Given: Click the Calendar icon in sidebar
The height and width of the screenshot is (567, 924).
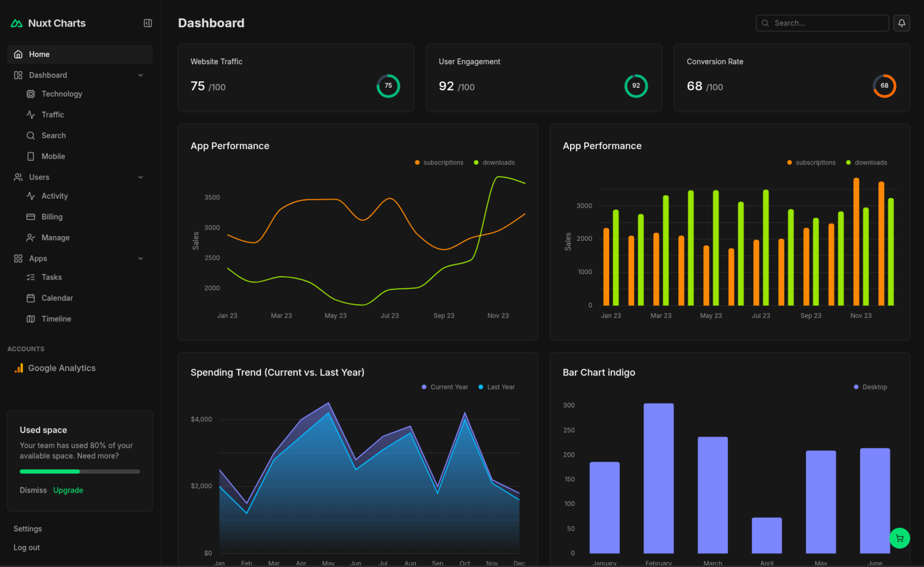Looking at the screenshot, I should [x=31, y=298].
